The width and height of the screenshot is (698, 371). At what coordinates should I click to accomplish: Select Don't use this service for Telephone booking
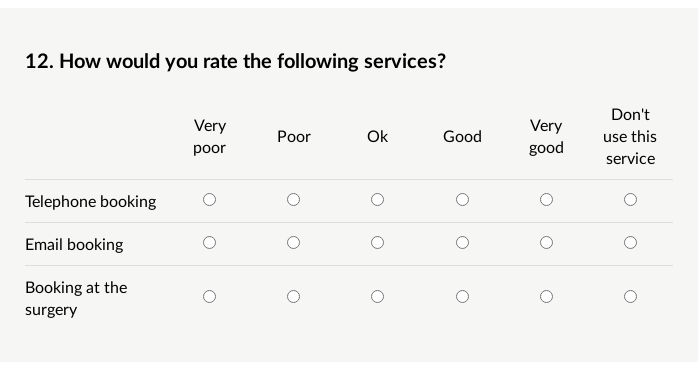(630, 200)
